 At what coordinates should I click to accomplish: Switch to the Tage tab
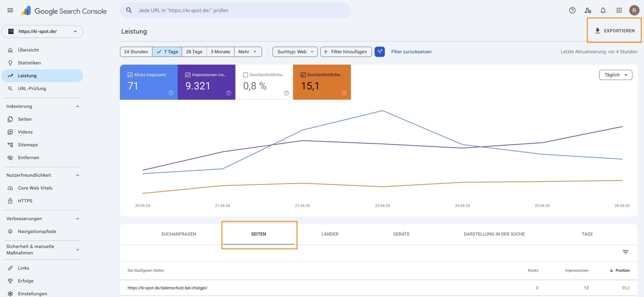587,234
